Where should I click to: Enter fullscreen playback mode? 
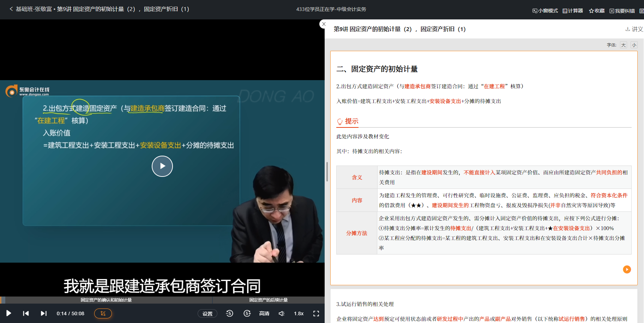(x=316, y=313)
